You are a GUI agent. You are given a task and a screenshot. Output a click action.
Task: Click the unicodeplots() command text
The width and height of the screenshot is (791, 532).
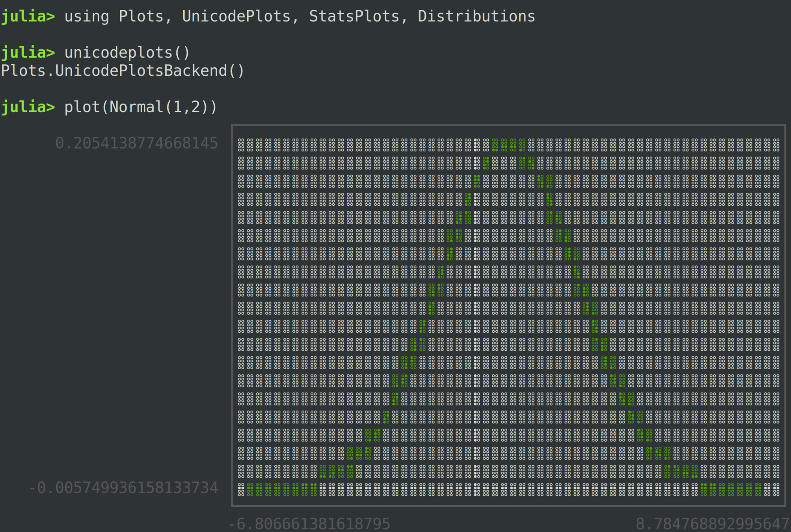click(127, 53)
